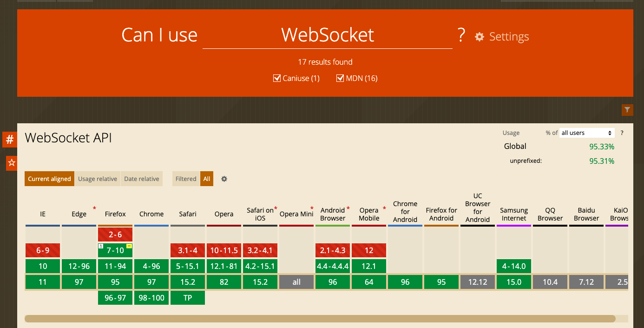644x328 pixels.
Task: Click the # permalink icon in left sidebar
Action: pyautogui.click(x=10, y=139)
